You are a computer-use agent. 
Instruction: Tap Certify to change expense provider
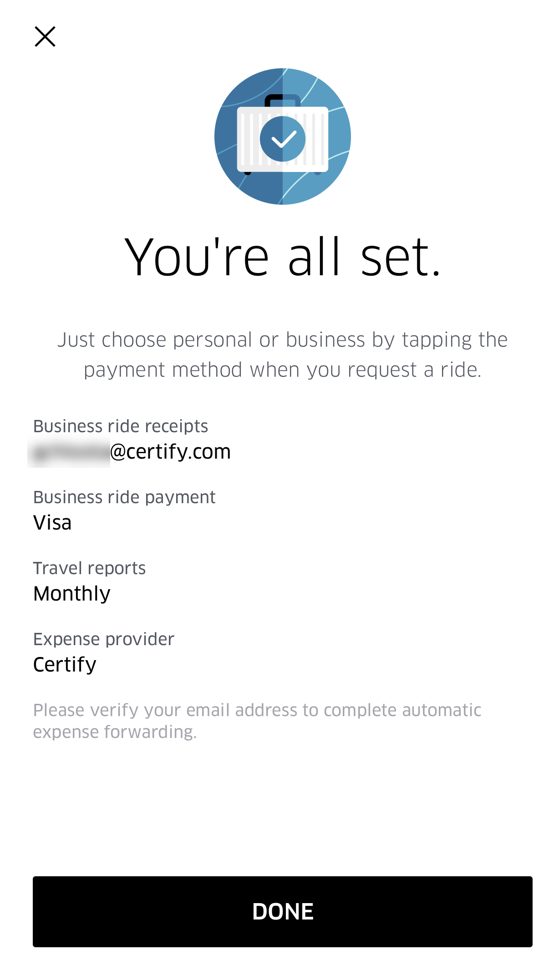coord(65,664)
